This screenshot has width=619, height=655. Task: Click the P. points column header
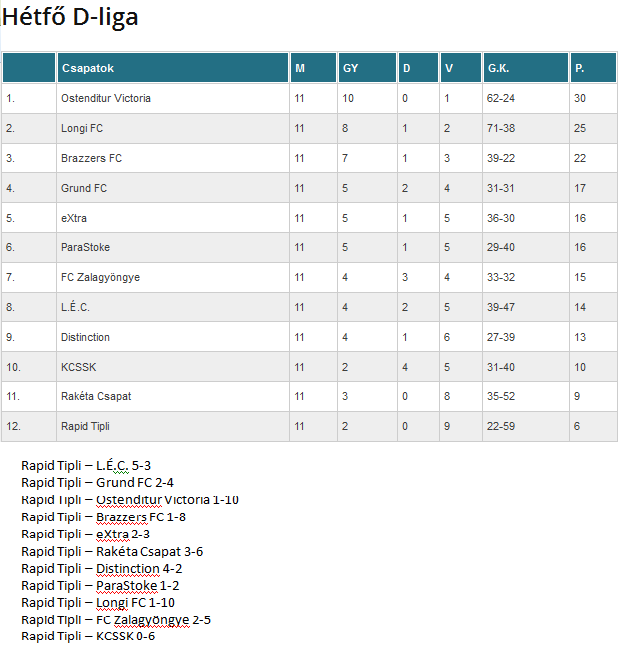[579, 68]
